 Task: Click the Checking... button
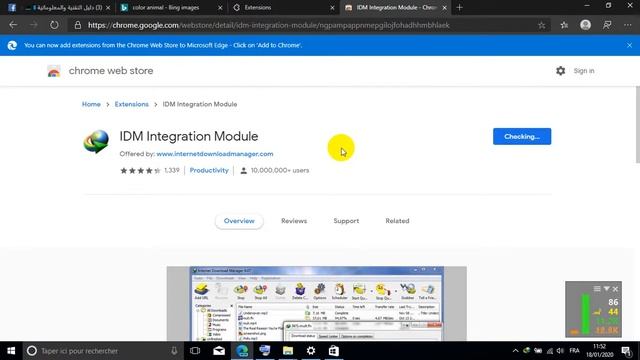pos(522,136)
